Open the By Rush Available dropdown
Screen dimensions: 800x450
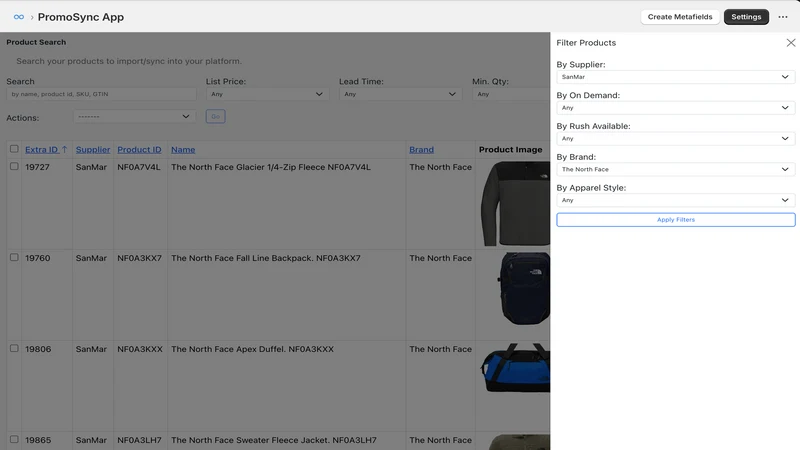(x=676, y=138)
